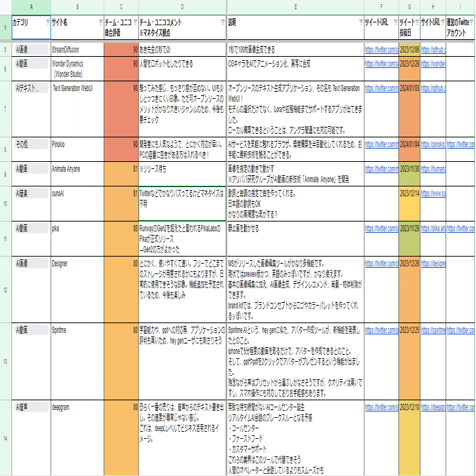Select row 1 header number
476x476 pixels.
coord(6,27)
